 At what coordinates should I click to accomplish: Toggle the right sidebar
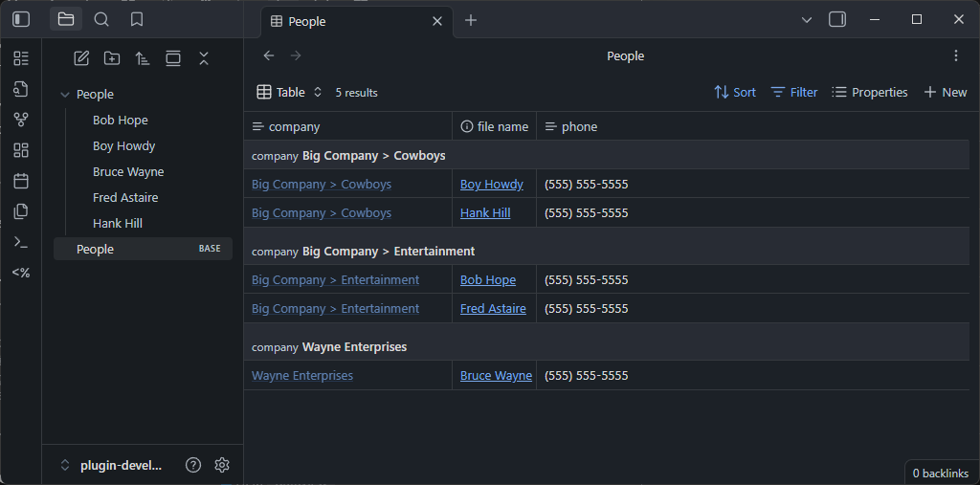pyautogui.click(x=837, y=19)
